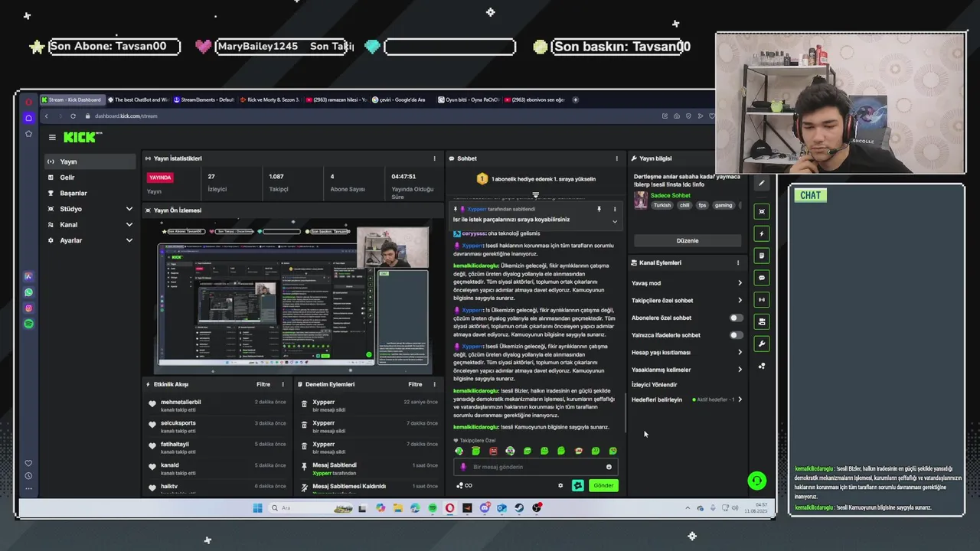Open Steam from the taskbar
The width and height of the screenshot is (980, 551).
coord(519,507)
